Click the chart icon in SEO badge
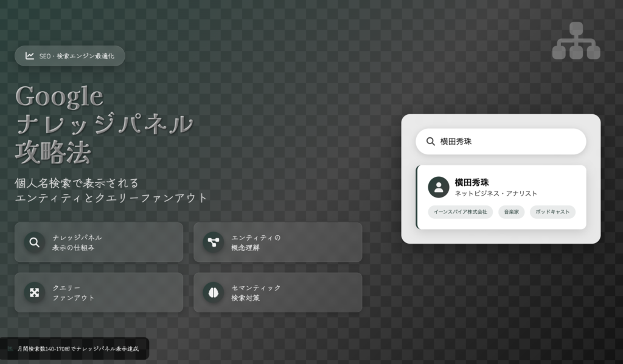This screenshot has width=623, height=364. (x=29, y=56)
